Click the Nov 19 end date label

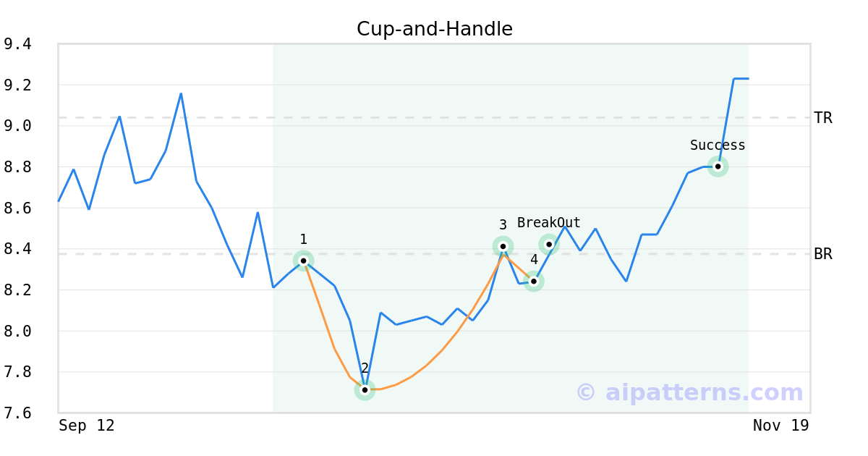click(x=780, y=426)
